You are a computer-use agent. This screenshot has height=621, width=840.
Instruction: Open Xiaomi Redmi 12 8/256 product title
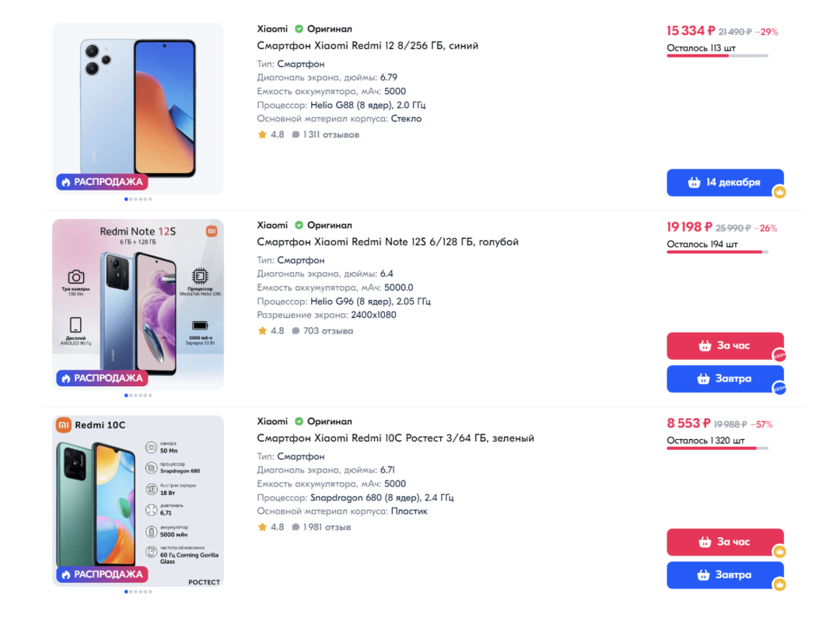coord(367,46)
